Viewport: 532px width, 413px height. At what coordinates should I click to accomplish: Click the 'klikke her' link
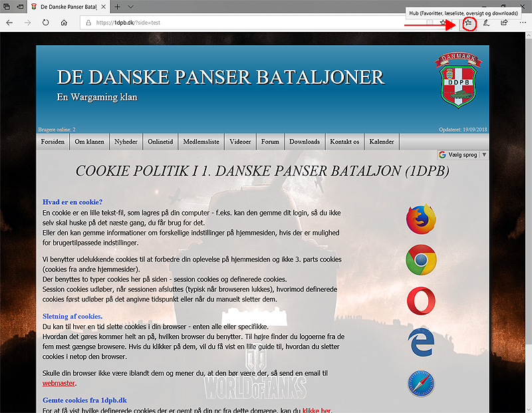(316, 410)
